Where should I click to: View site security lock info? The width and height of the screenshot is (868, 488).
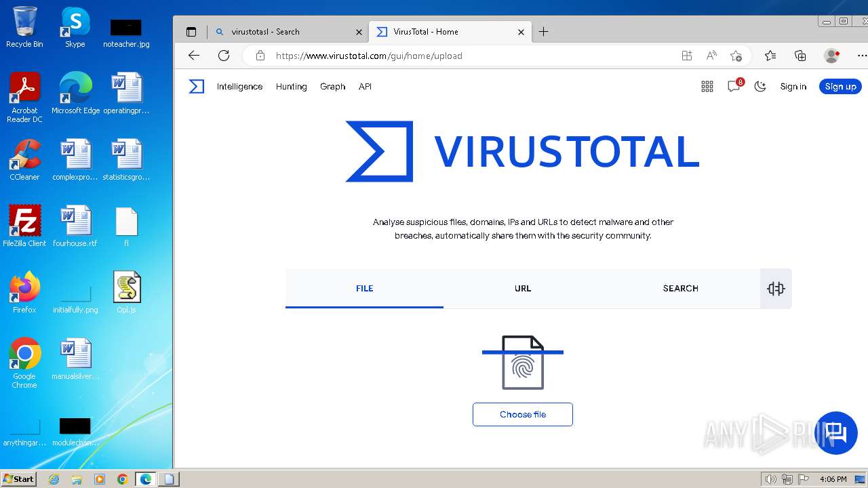(x=260, y=56)
